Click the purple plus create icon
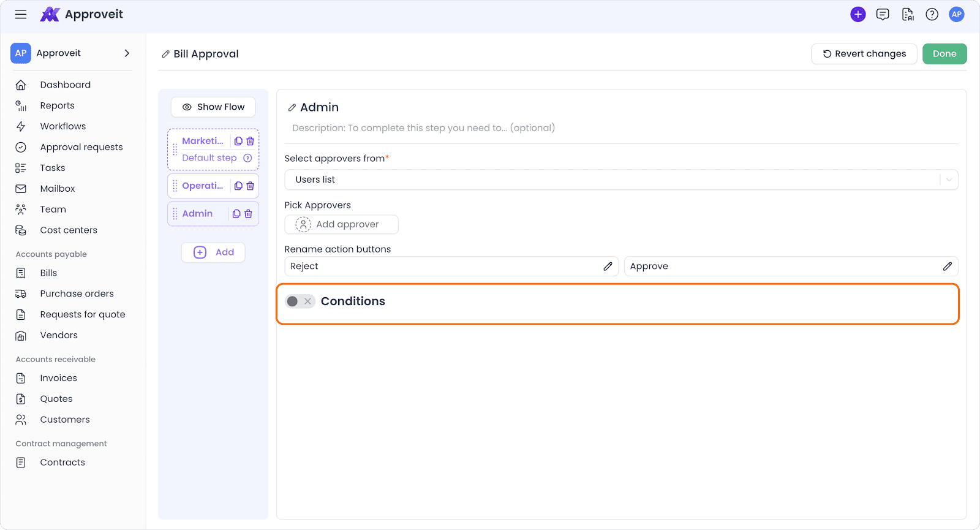Viewport: 980px width, 530px height. [858, 14]
